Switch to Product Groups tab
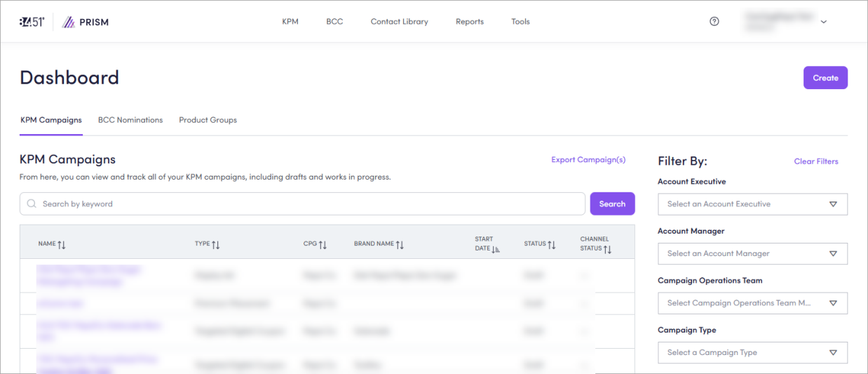Viewport: 868px width, 374px height. pyautogui.click(x=208, y=120)
